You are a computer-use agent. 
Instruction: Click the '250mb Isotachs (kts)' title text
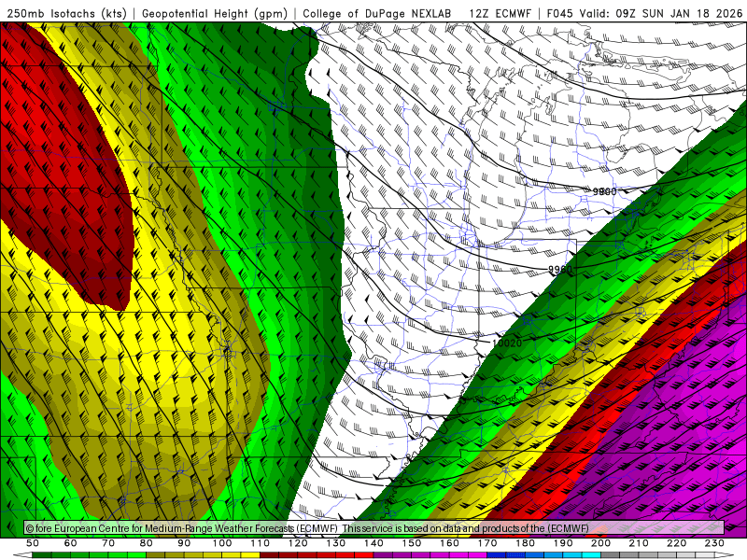pyautogui.click(x=66, y=14)
